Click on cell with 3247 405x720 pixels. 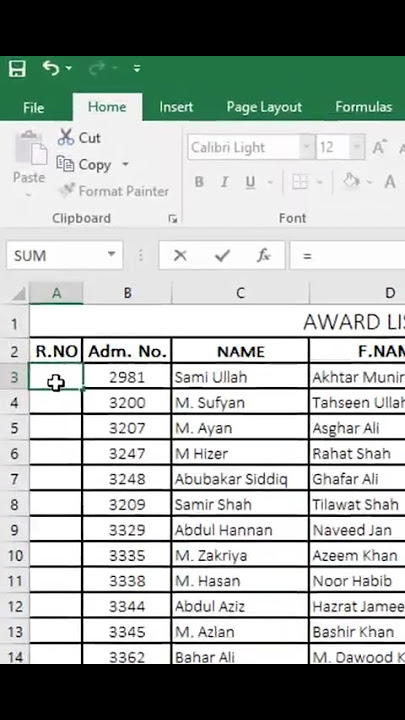[127, 454]
